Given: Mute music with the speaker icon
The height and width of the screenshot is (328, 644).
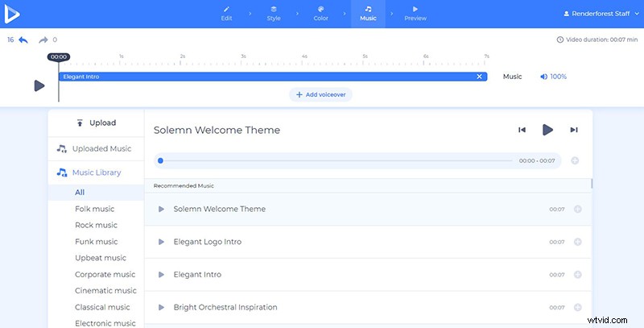Looking at the screenshot, I should point(544,77).
